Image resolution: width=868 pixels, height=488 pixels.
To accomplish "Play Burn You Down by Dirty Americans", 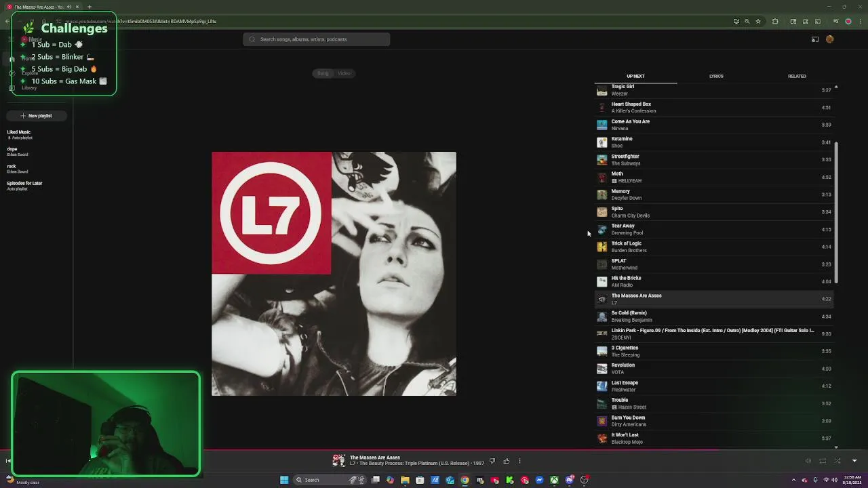I will 714,421.
